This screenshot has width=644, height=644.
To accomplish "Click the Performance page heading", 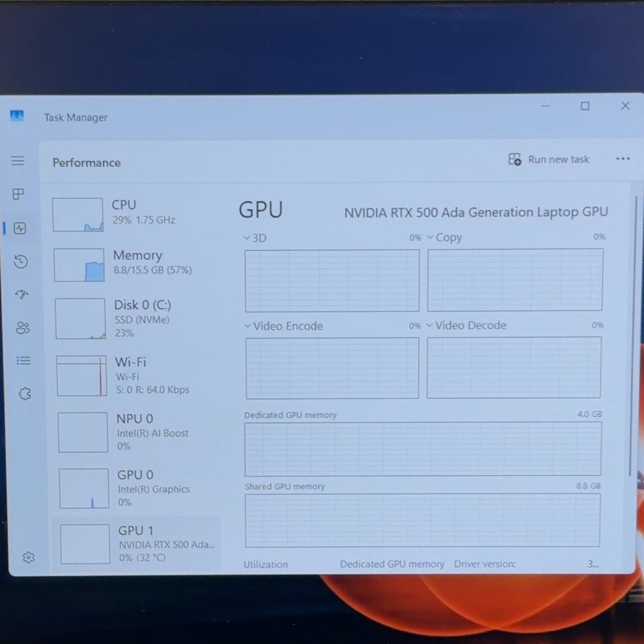I will click(87, 162).
